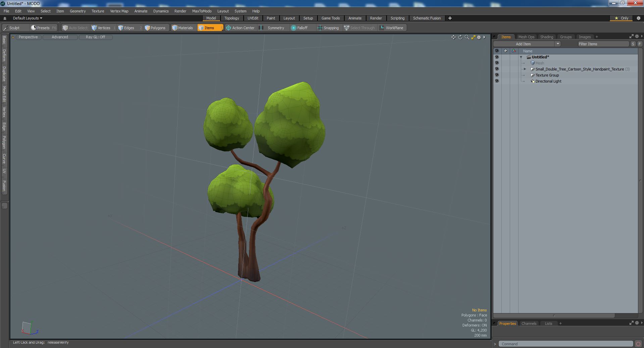The height and width of the screenshot is (348, 644).
Task: Select the Sculpt tool icon
Action: 6,28
